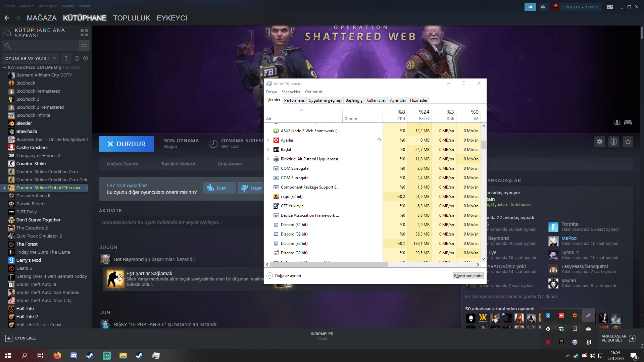Open Firefox from the taskbar
Image resolution: width=644 pixels, height=362 pixels.
pyautogui.click(x=57, y=356)
